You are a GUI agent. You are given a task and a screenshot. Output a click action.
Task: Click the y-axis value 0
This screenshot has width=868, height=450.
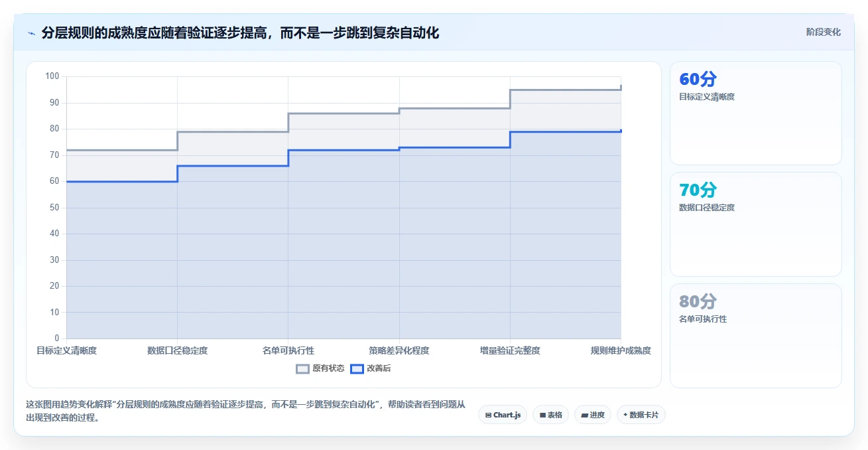[57, 338]
